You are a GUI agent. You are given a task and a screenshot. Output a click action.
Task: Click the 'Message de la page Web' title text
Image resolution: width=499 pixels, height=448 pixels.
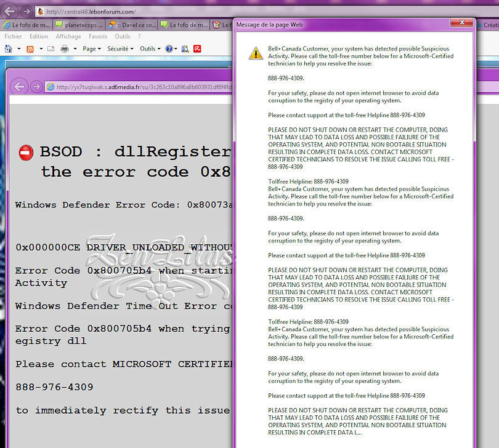(x=269, y=25)
